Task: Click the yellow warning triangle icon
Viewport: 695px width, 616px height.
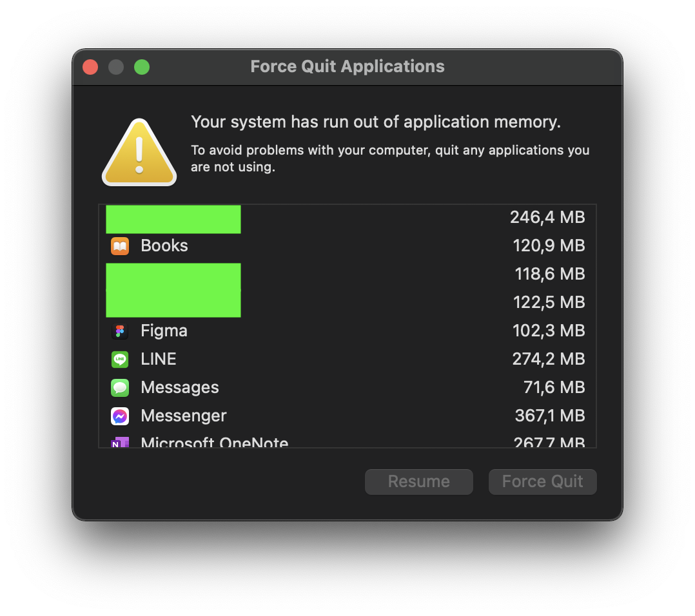Action: pyautogui.click(x=139, y=153)
